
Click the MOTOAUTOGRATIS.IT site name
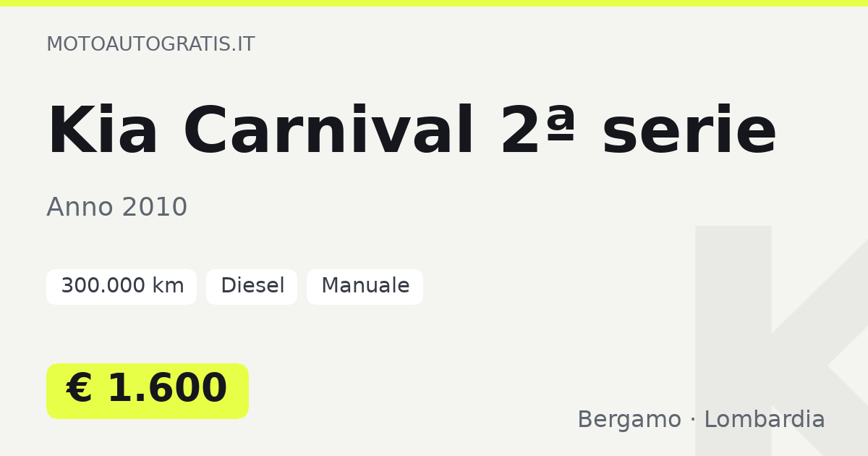tap(150, 44)
